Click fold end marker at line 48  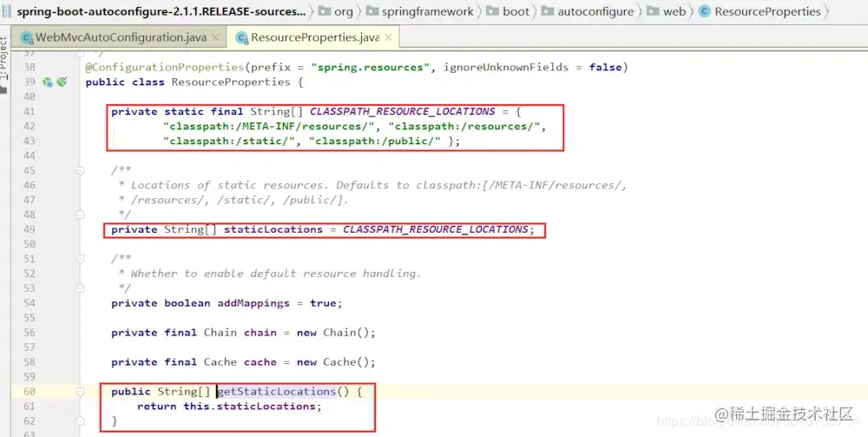coord(80,215)
